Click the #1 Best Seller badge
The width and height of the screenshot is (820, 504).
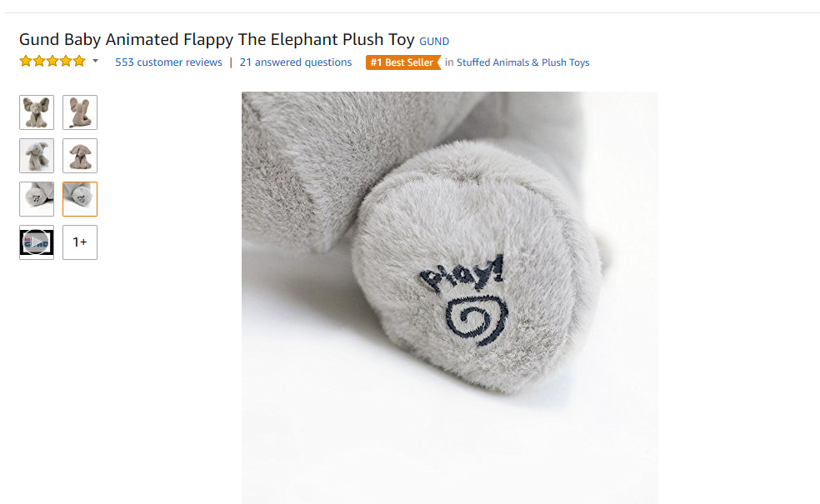tap(403, 62)
